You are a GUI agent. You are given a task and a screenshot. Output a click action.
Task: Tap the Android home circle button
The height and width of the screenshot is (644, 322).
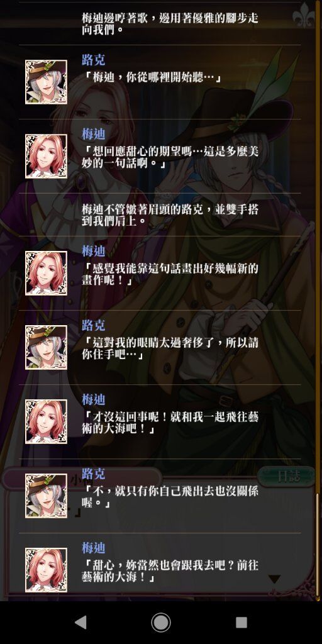click(x=160, y=622)
